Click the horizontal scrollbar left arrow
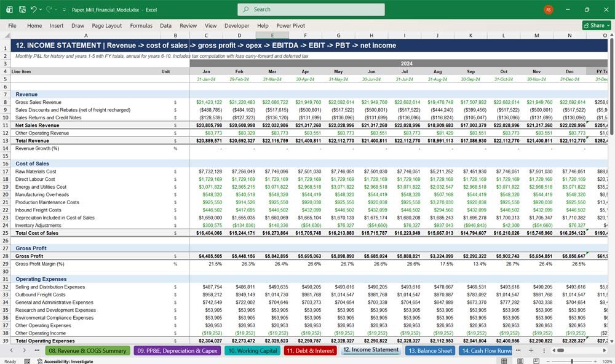The height and width of the screenshot is (364, 615). (553, 350)
